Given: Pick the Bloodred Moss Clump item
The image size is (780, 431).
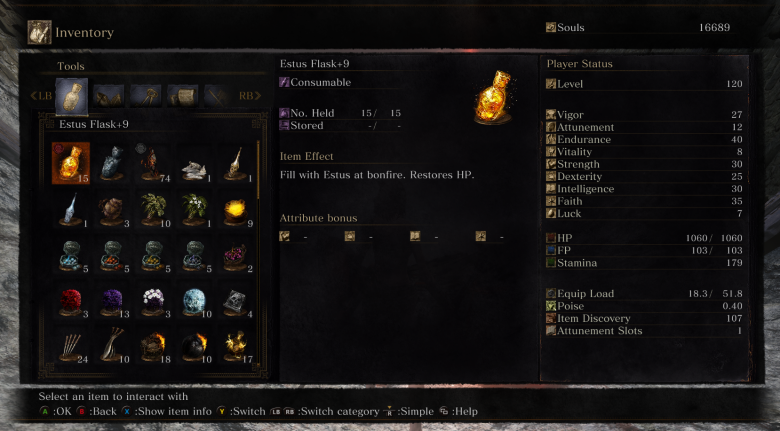Looking at the screenshot, I should (71, 300).
